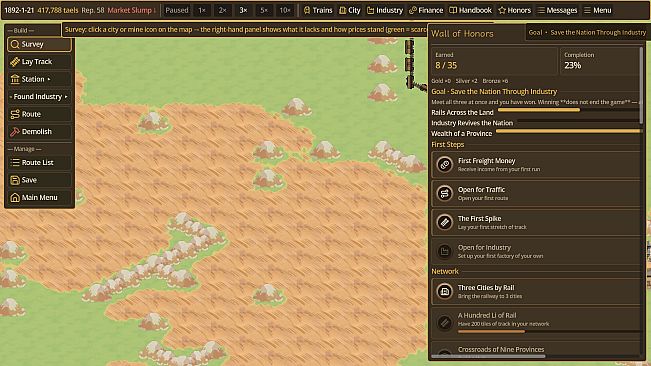This screenshot has width=651, height=366.
Task: Click the Station building icon
Action: (15, 79)
